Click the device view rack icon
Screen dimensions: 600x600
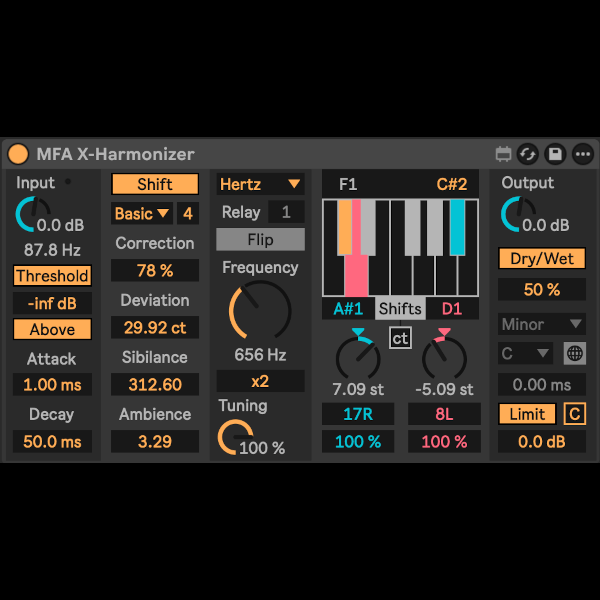tap(503, 154)
